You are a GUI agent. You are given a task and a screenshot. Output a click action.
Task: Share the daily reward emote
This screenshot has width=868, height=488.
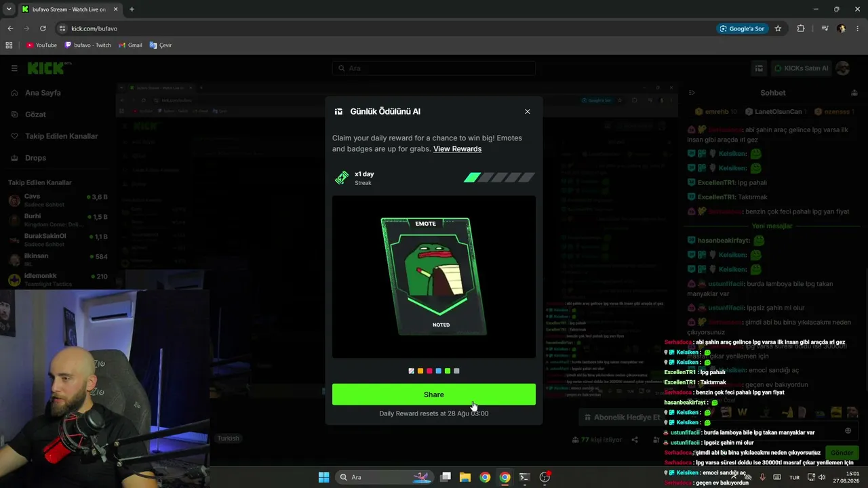[x=434, y=394]
